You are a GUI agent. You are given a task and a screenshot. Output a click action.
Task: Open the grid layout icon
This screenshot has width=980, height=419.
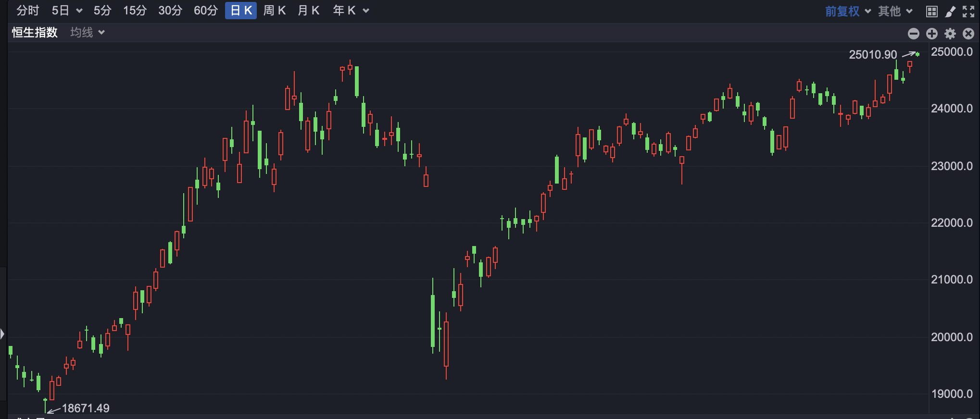(x=931, y=12)
